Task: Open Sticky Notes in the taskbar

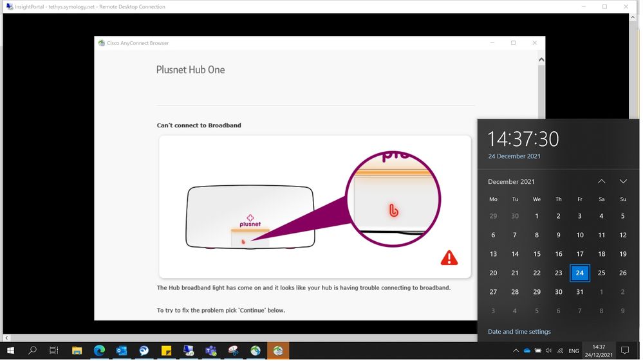Action: point(166,350)
